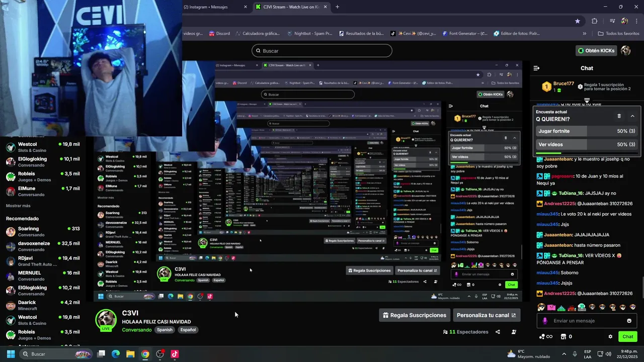Open chat settings gear icon

(x=610, y=337)
